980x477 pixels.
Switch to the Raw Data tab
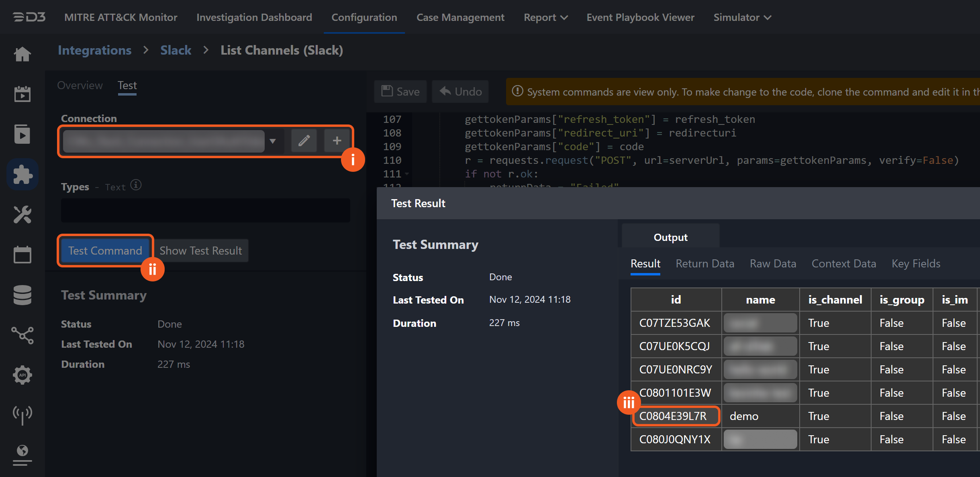pos(773,263)
